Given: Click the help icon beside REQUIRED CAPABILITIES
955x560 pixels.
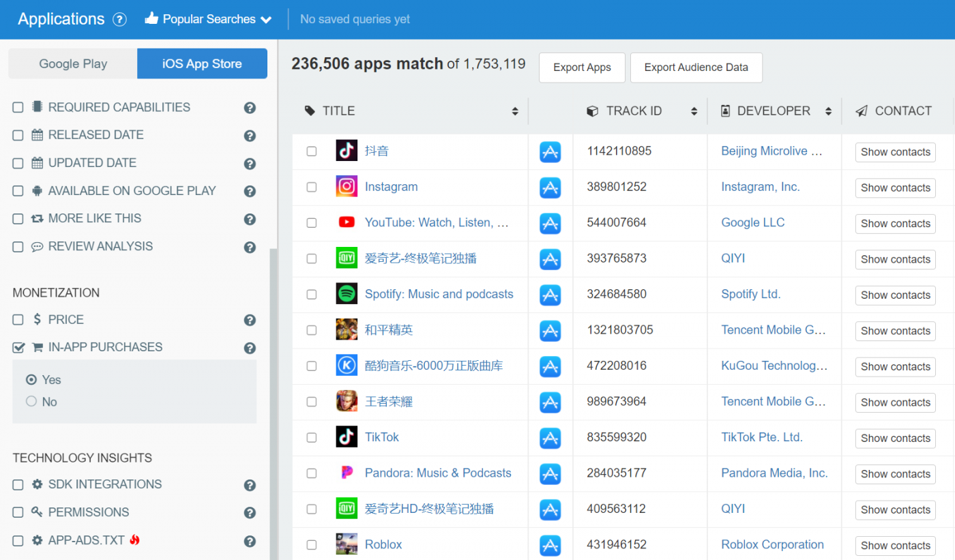Looking at the screenshot, I should pyautogui.click(x=250, y=108).
